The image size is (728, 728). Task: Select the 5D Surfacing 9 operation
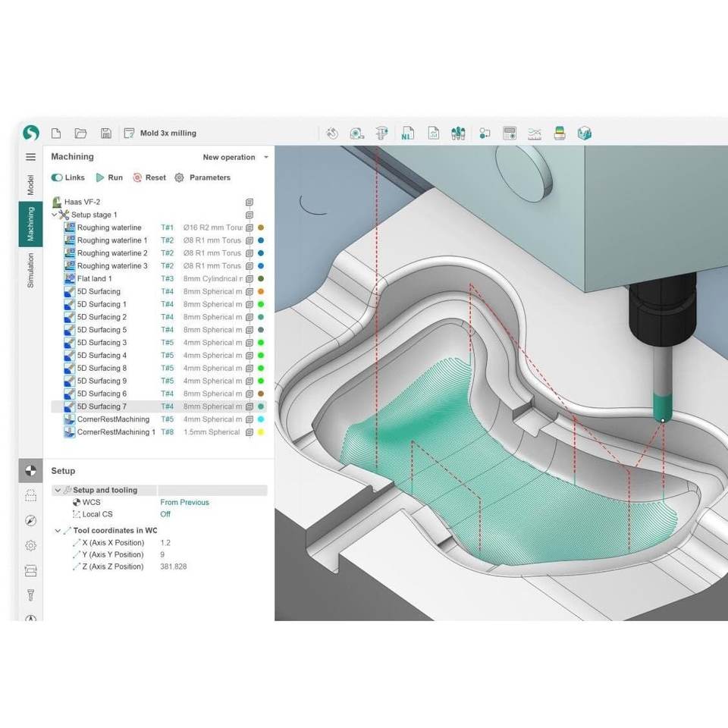pyautogui.click(x=102, y=381)
